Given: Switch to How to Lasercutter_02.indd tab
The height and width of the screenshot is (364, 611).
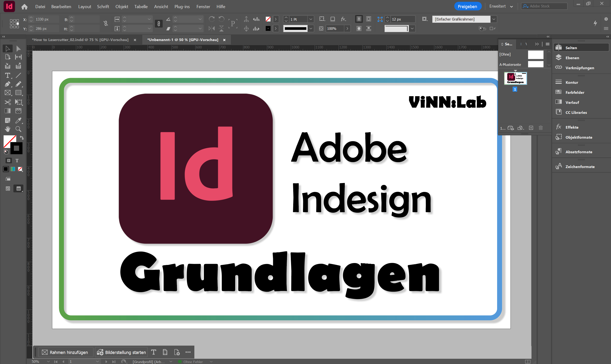Looking at the screenshot, I should tap(80, 40).
